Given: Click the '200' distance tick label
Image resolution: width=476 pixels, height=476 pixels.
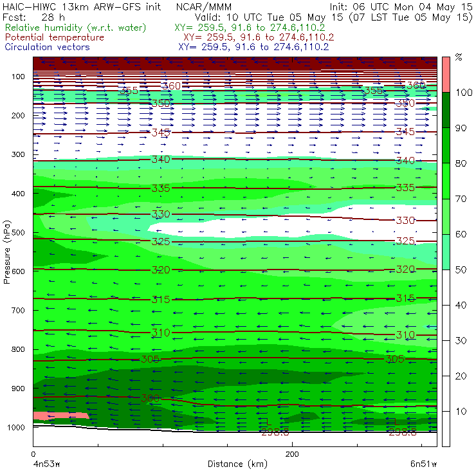Looking at the screenshot, I should click(292, 454).
